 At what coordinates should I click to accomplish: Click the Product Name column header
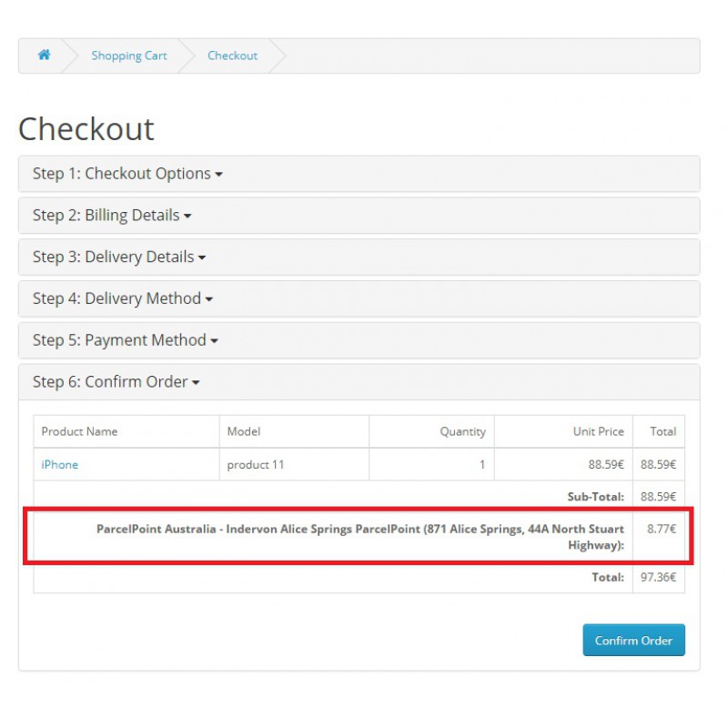tap(79, 431)
